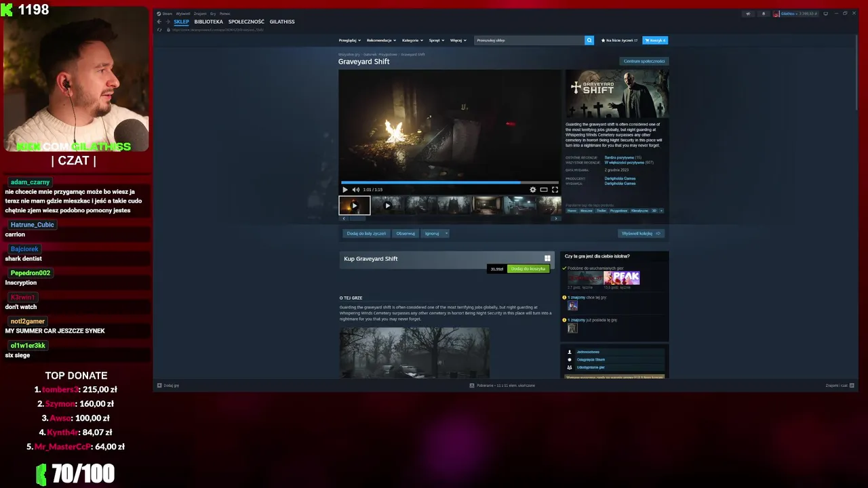Open the wishlist 'Na liście życzeń' link
868x488 pixels.
619,40
